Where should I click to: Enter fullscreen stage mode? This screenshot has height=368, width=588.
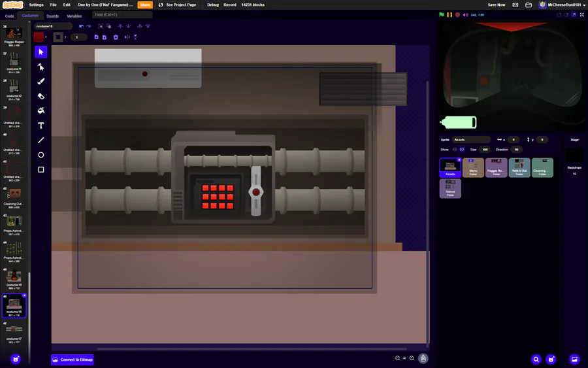coord(581,15)
